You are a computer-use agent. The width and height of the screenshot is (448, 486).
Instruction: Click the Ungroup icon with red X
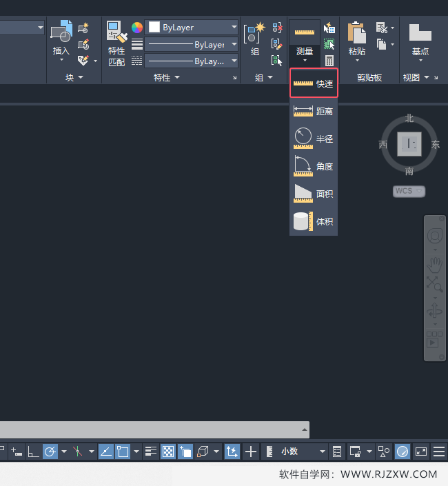tap(277, 28)
